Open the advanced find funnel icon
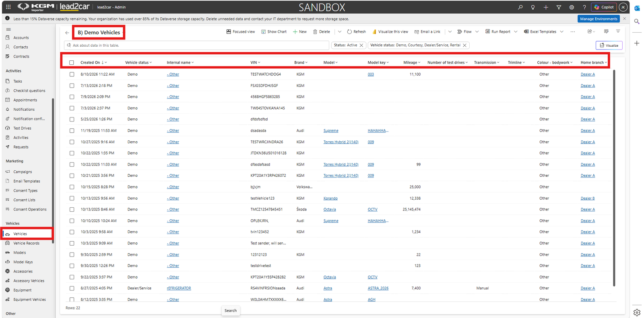Screen dimensions: 644x318 tap(559, 7)
